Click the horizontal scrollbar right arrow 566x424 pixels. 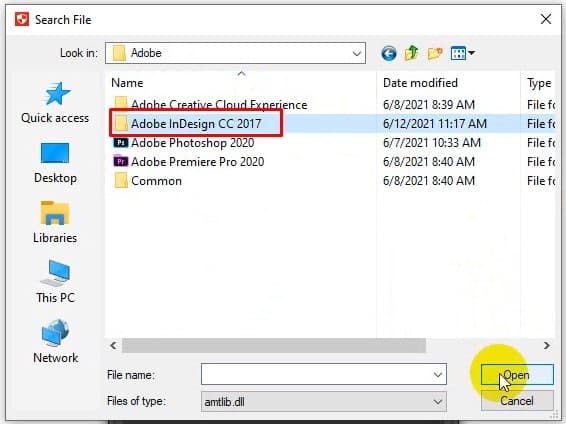(547, 345)
